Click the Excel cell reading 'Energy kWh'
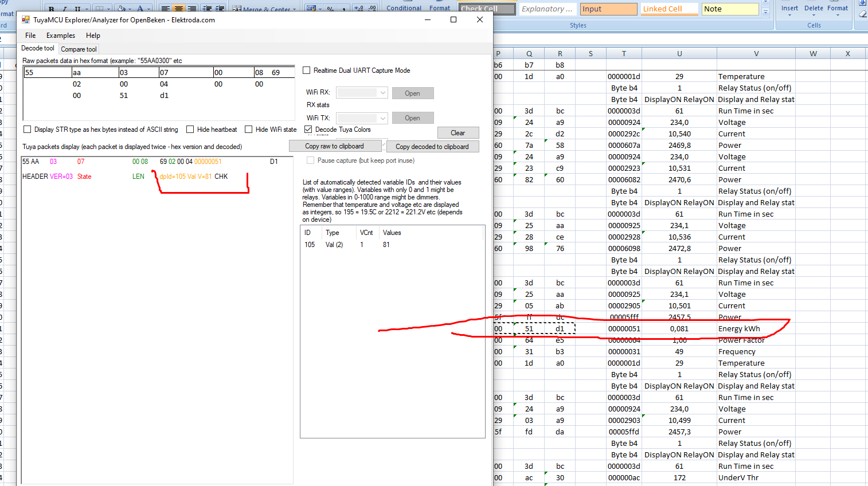868x486 pixels. coord(756,328)
